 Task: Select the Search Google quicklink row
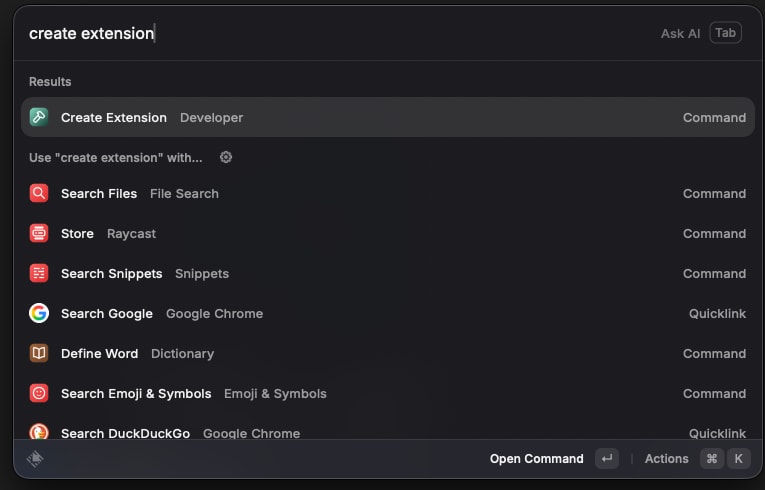[x=388, y=313]
